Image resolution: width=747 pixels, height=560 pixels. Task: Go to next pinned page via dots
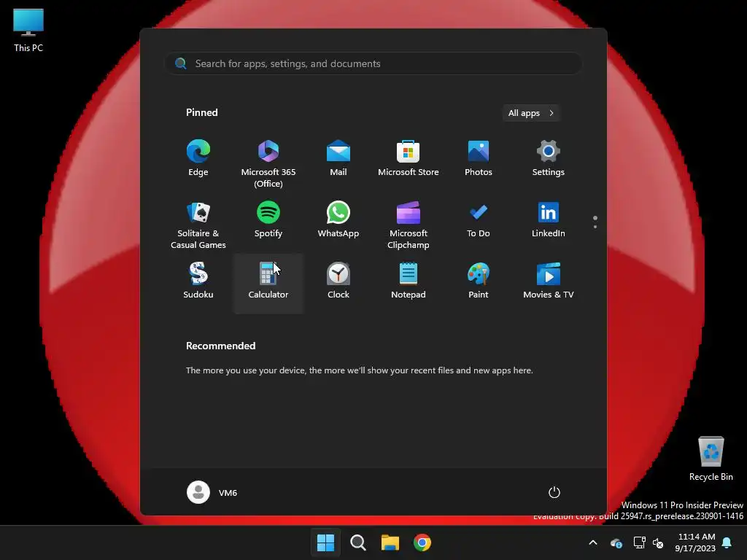(x=595, y=222)
